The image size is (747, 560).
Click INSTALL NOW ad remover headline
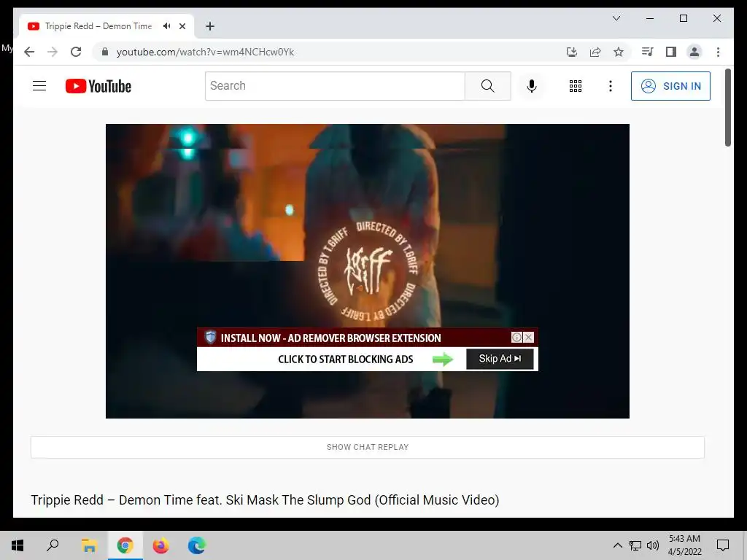330,338
